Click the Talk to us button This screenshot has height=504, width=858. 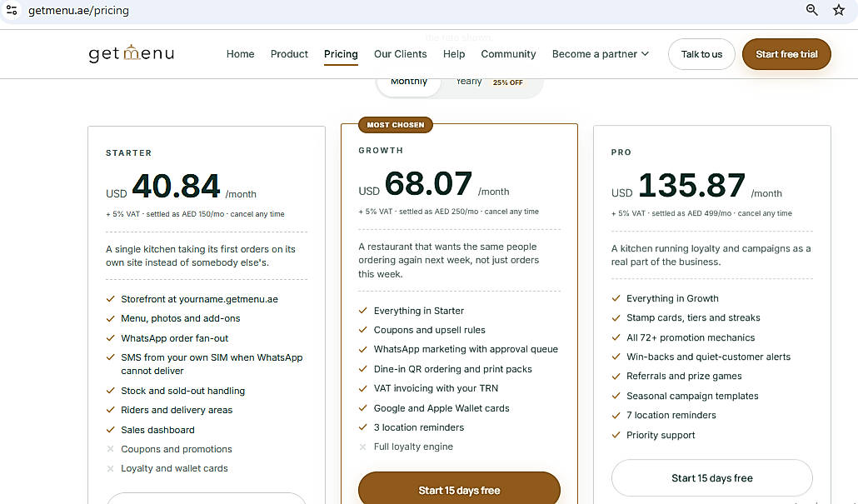click(701, 54)
